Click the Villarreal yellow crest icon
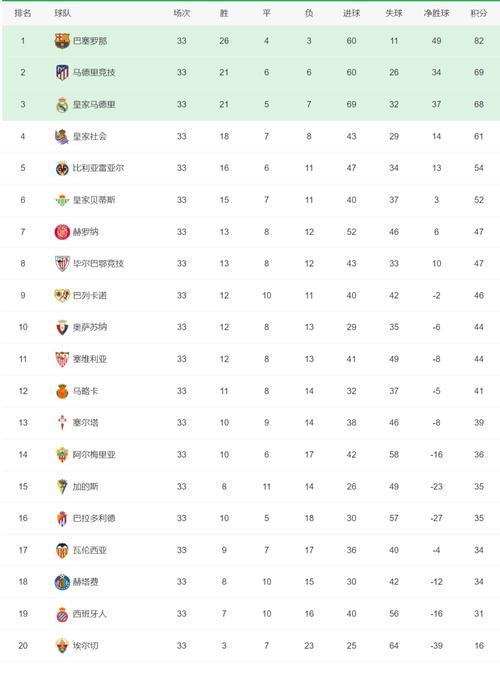Screen dimensions: 500x695 (x=62, y=168)
